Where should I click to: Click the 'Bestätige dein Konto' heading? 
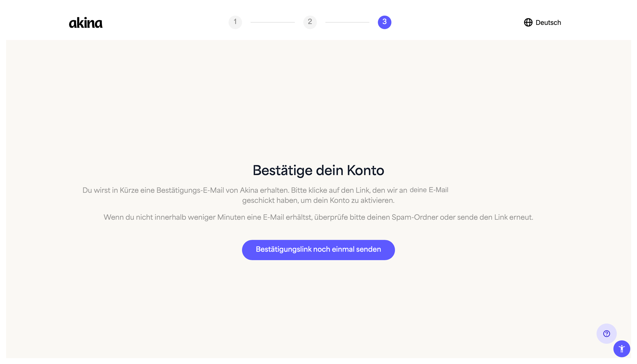[318, 170]
